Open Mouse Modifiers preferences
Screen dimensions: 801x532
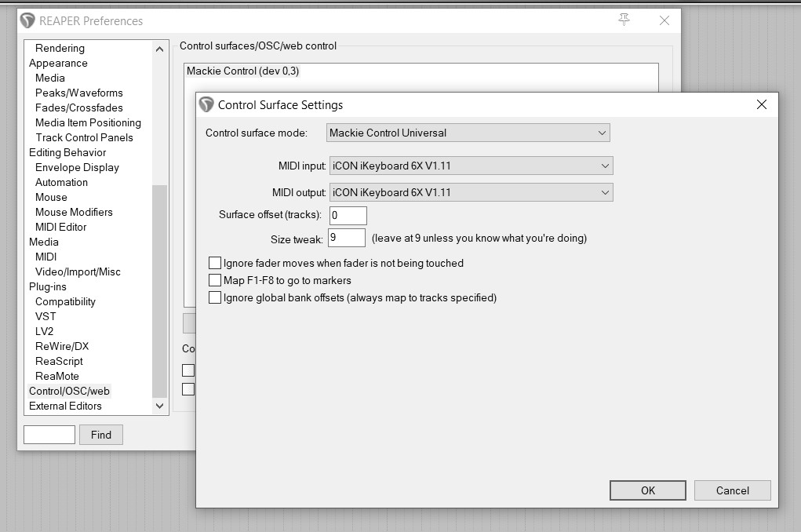(74, 212)
